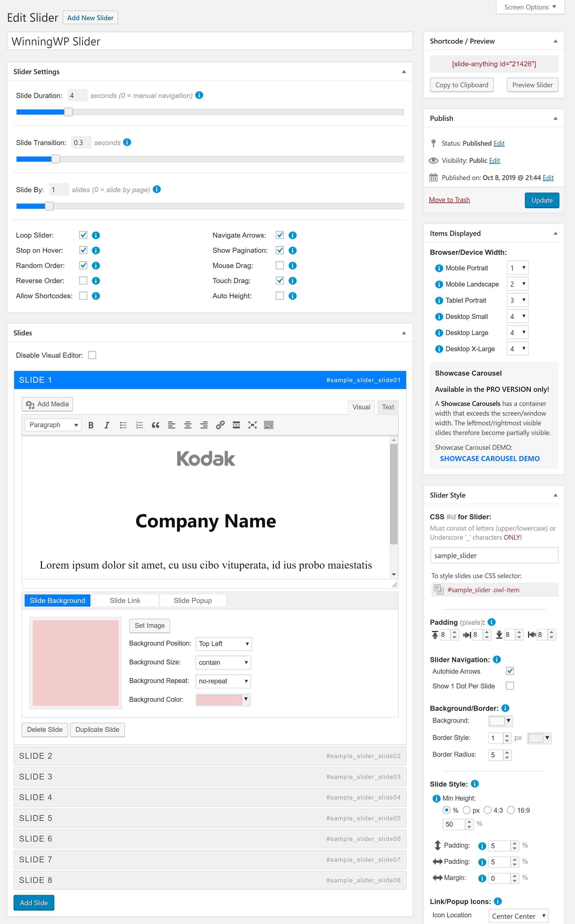575x924 pixels.
Task: Copy the #sample_slider .owl-item CSS selector icon
Action: [439, 590]
